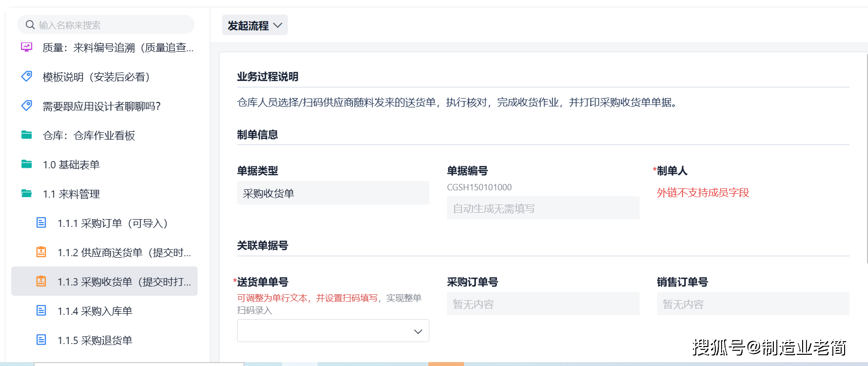Click the 关联单据号 section heading

pyautogui.click(x=262, y=245)
